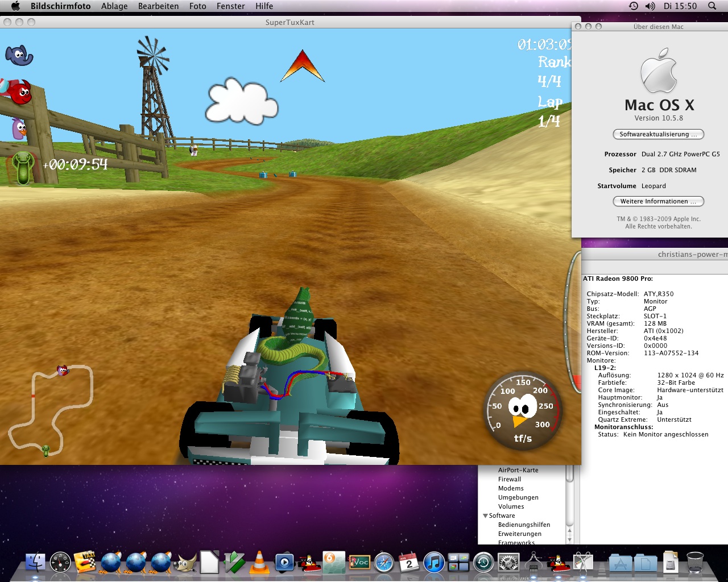Click the elephant racer icon in SuperTuxKart
Image resolution: width=728 pixels, height=582 pixels.
click(x=19, y=56)
